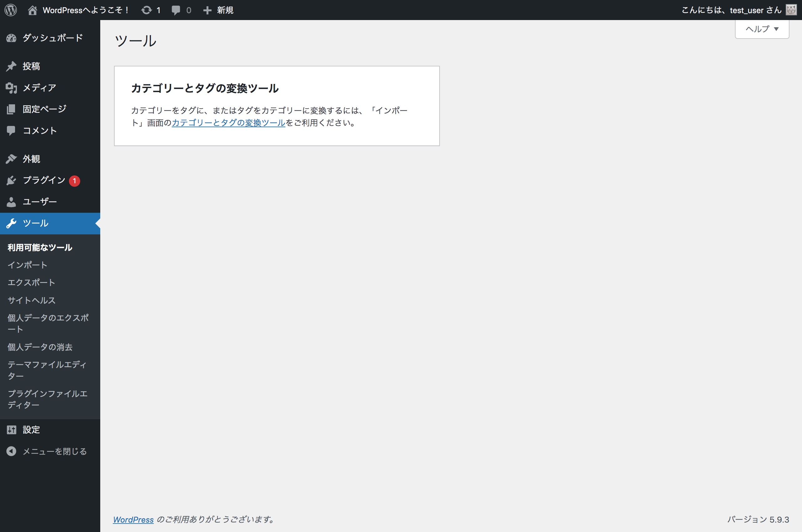Open the updates refresh icon in admin bar
The image size is (802, 532).
tap(147, 10)
